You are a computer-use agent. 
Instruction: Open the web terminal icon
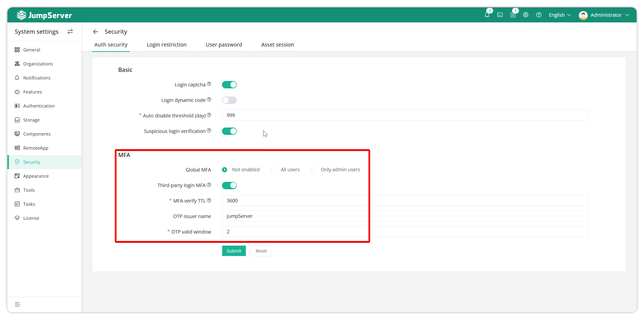click(500, 15)
